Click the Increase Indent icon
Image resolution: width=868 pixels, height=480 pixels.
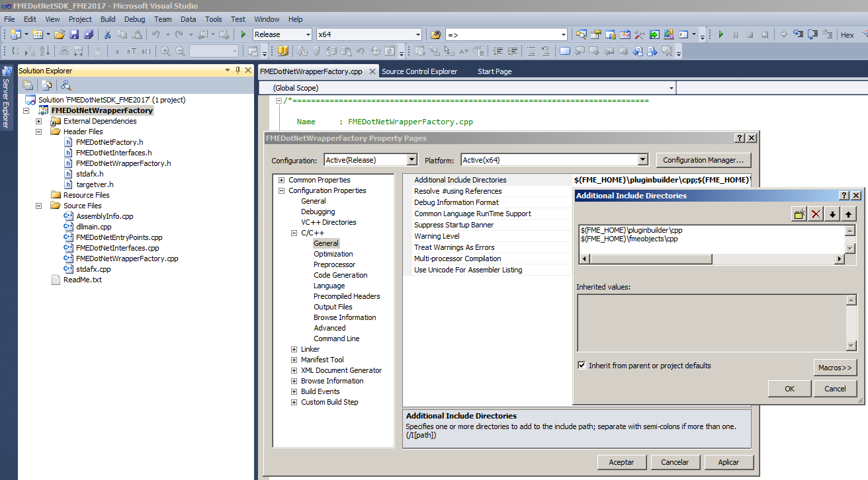pos(511,51)
